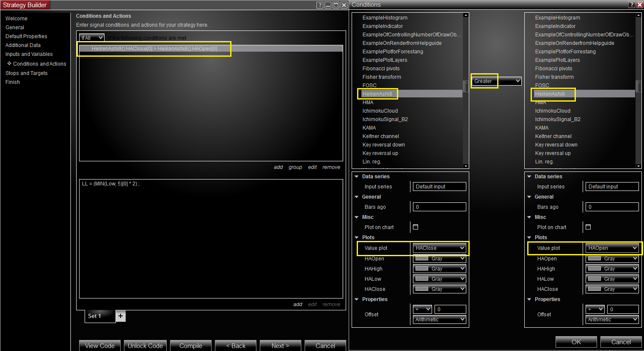This screenshot has height=351, width=644.
Task: Click the up arrow of the right indicator list scrollbar
Action: pos(638,15)
